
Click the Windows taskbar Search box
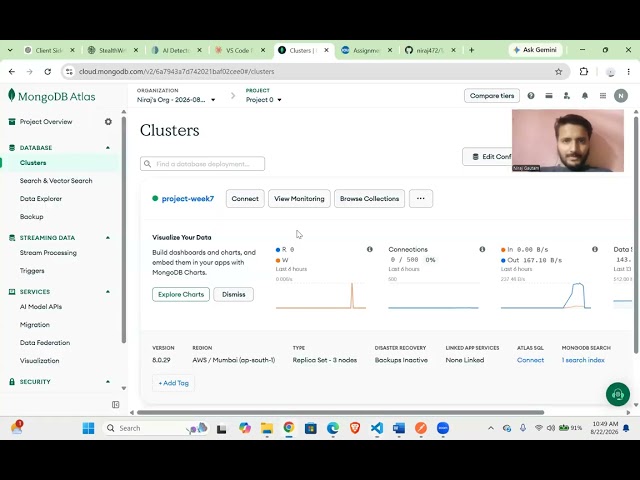pyautogui.click(x=155, y=428)
